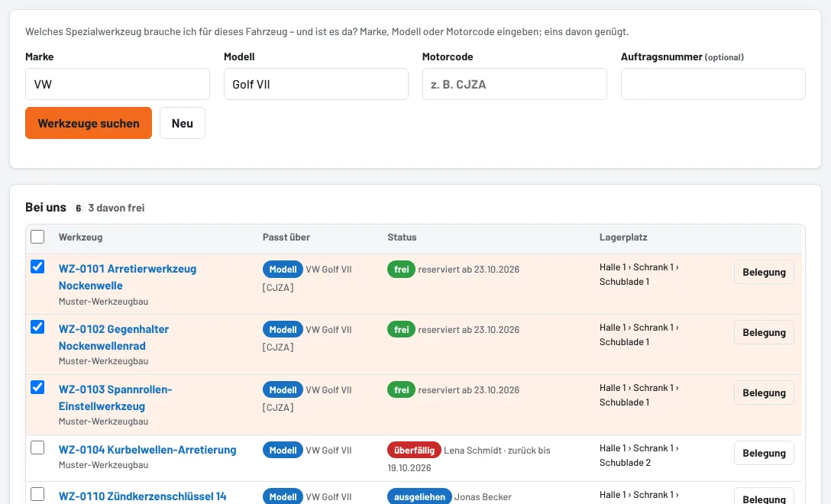Show Belegung for WZ-0101

click(x=764, y=272)
